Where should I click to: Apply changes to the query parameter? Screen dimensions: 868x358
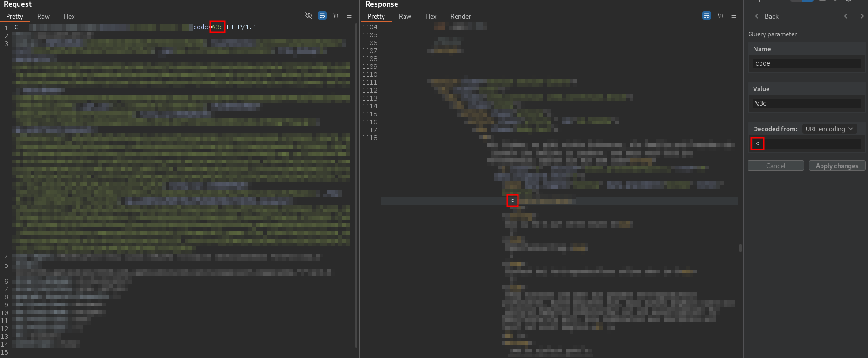(837, 166)
